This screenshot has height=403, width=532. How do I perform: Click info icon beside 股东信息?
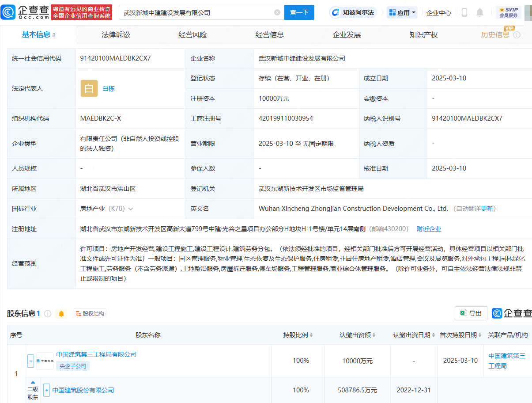(48, 314)
